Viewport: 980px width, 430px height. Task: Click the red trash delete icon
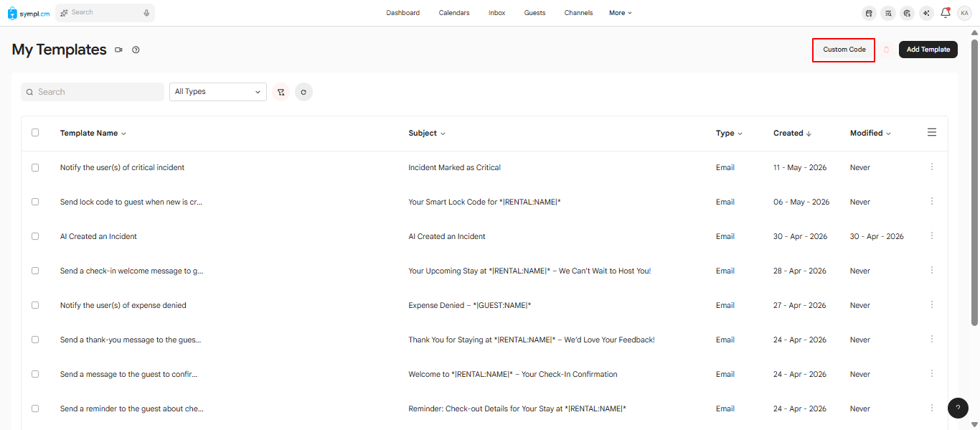click(x=887, y=50)
